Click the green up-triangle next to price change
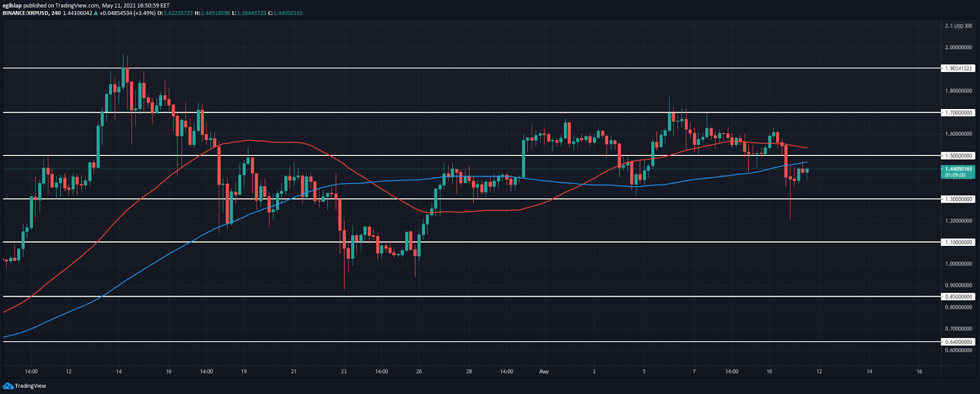 (x=96, y=13)
